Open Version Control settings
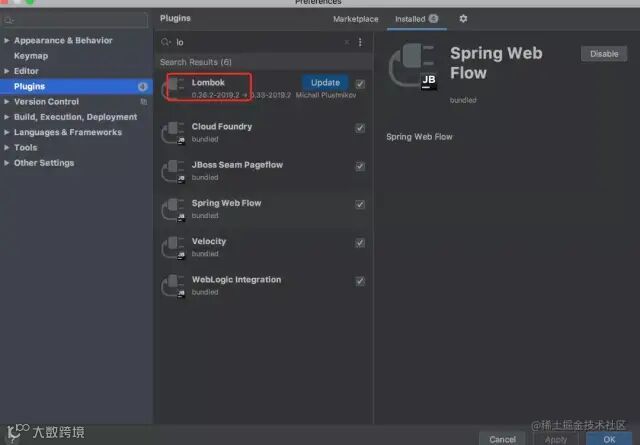The image size is (640, 445). pos(47,102)
